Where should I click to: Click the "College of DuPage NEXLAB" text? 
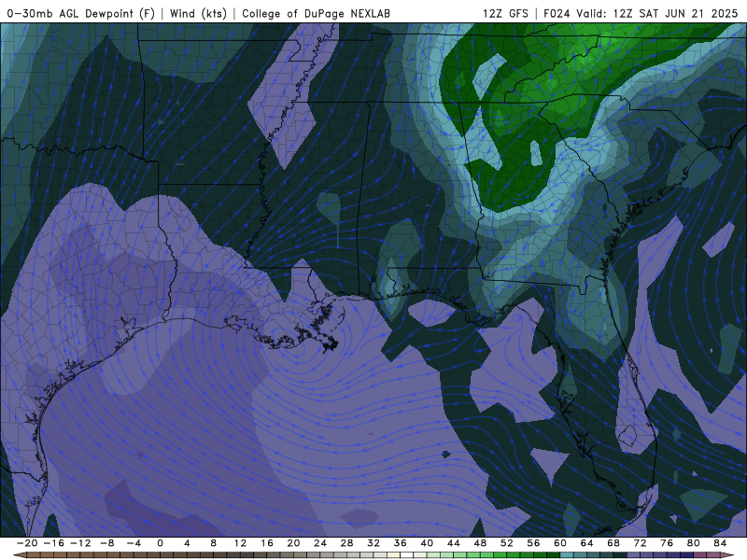pos(316,13)
